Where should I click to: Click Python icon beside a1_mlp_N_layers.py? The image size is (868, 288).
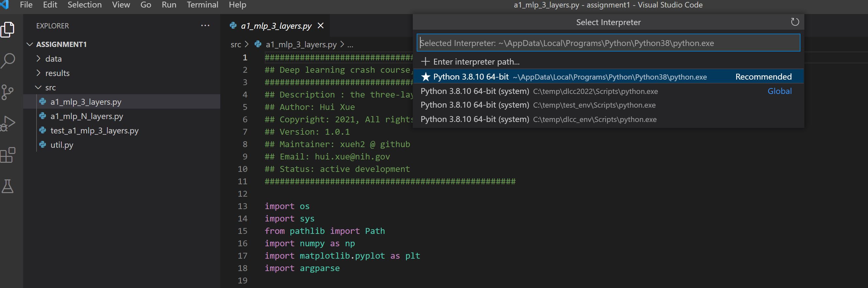42,116
